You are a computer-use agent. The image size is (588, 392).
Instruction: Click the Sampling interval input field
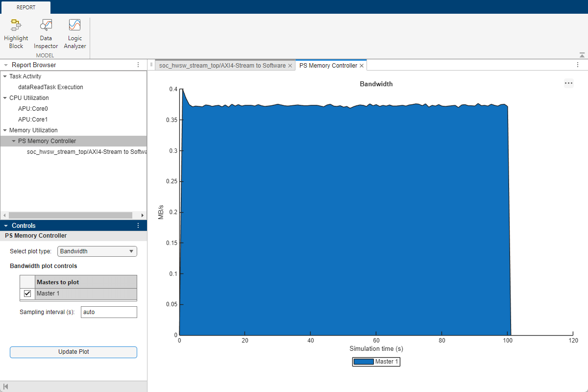pyautogui.click(x=109, y=312)
